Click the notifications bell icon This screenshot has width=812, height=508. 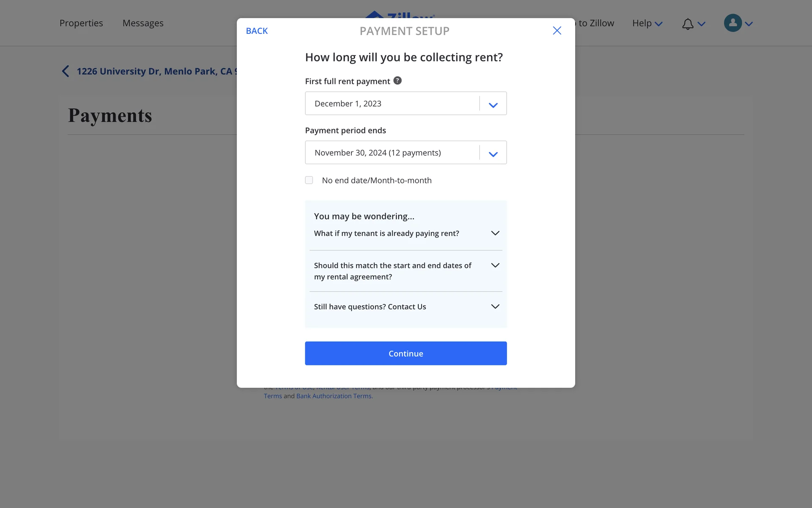(x=688, y=24)
